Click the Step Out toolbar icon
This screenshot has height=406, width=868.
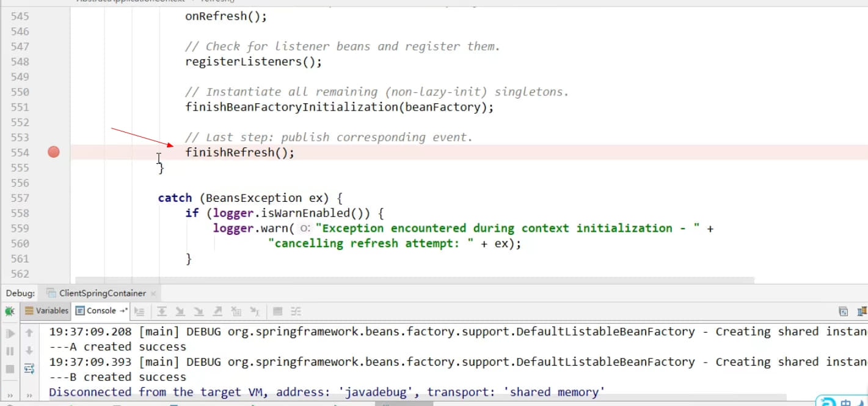click(x=218, y=311)
